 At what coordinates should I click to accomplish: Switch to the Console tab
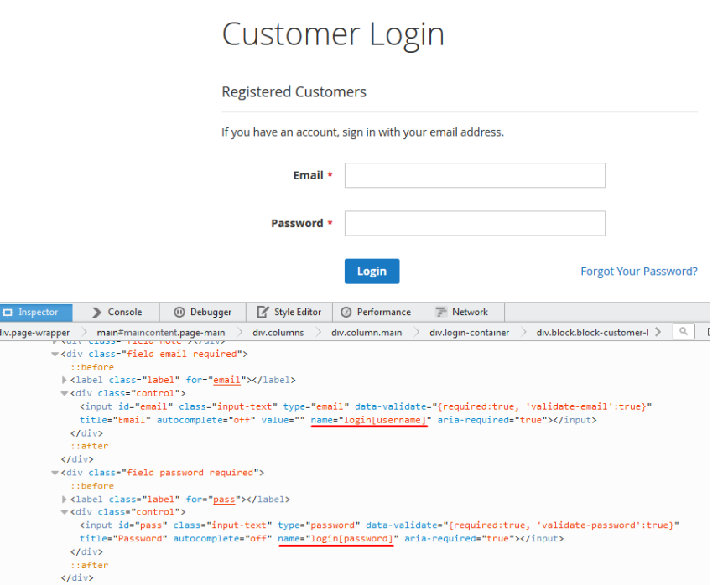tap(116, 313)
